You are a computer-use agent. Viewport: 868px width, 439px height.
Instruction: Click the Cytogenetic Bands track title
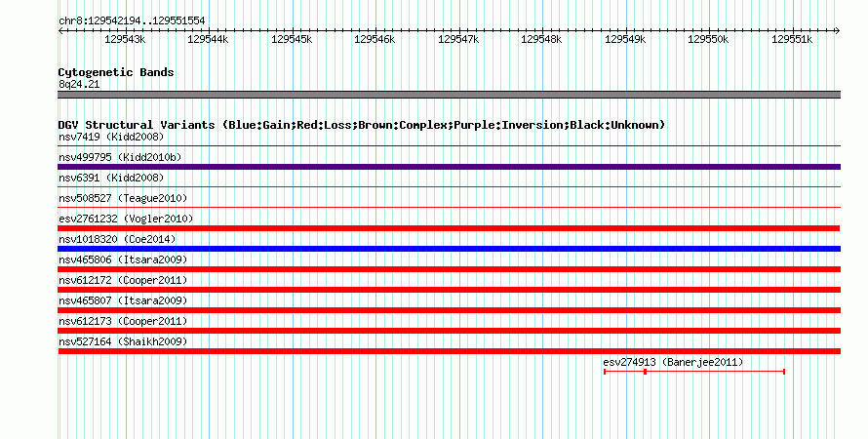116,72
